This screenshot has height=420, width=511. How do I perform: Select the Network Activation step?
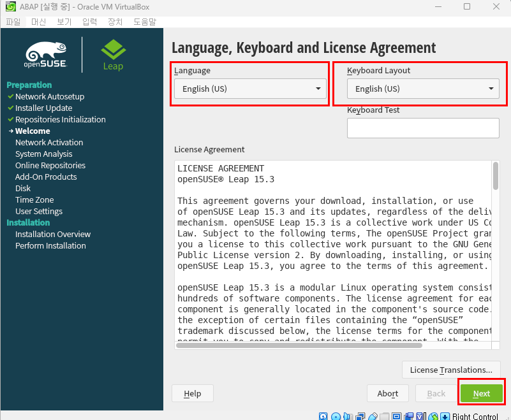click(49, 142)
